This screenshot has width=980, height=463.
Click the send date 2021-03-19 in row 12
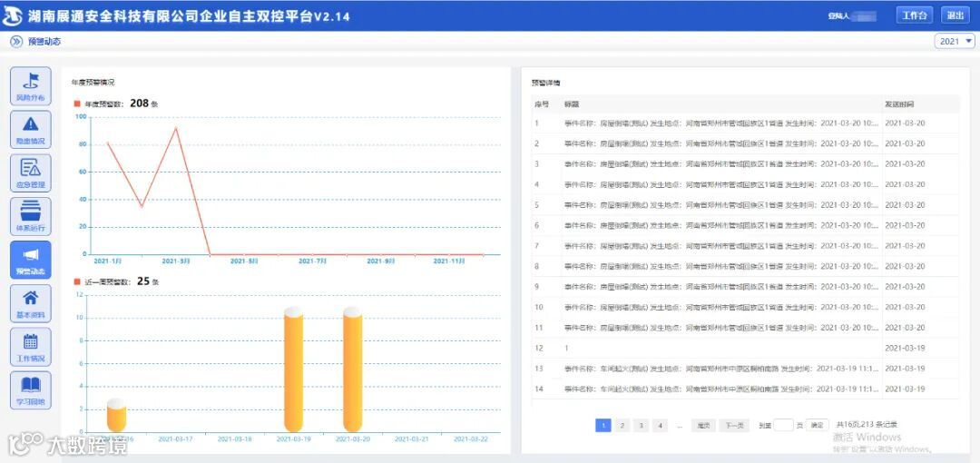point(905,348)
